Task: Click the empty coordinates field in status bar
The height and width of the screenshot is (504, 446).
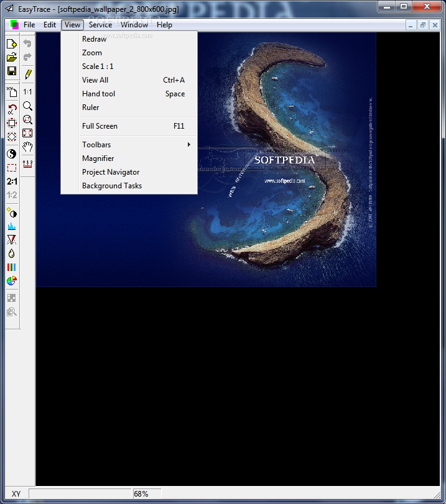Action: click(80, 493)
